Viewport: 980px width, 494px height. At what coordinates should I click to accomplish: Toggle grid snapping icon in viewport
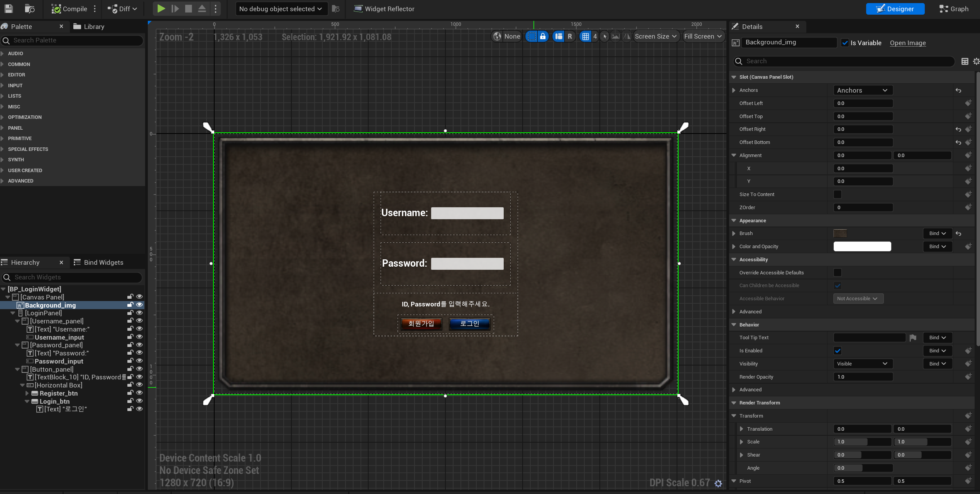click(586, 36)
